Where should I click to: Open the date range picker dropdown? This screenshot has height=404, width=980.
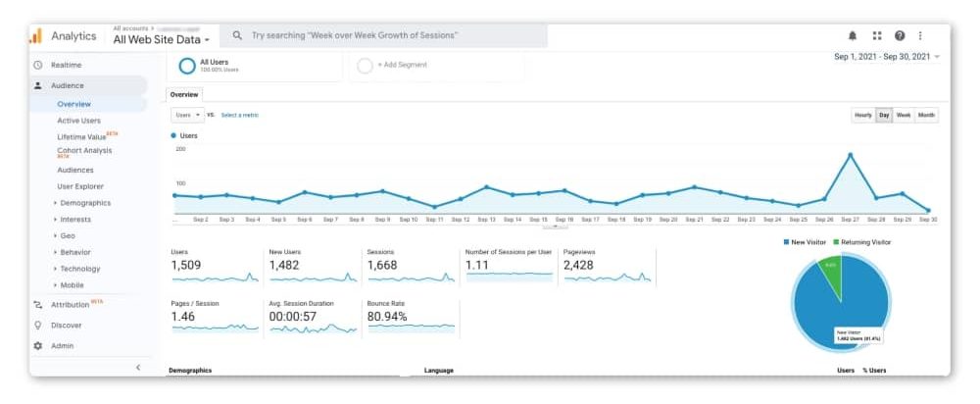(886, 57)
